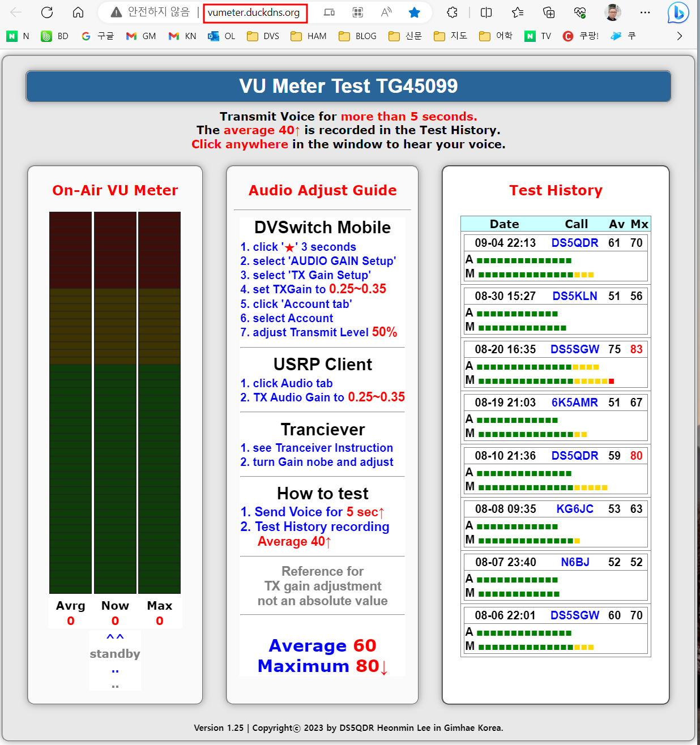Click the USRP Client section title
700x745 pixels.
[323, 364]
